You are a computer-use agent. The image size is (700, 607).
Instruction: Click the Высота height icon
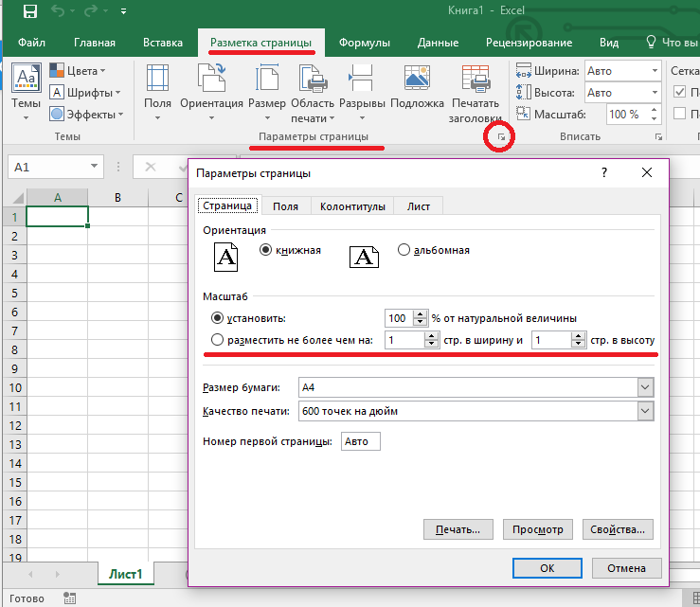tap(523, 92)
